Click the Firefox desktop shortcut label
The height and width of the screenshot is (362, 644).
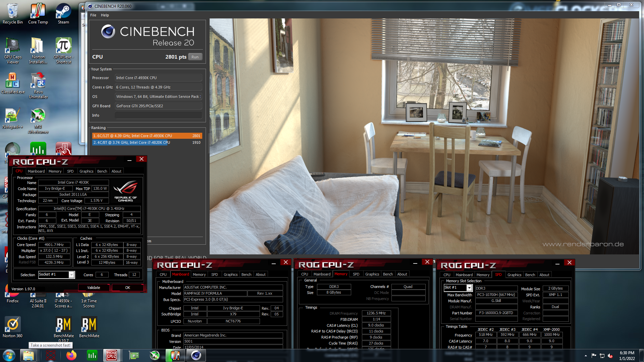[x=12, y=301]
